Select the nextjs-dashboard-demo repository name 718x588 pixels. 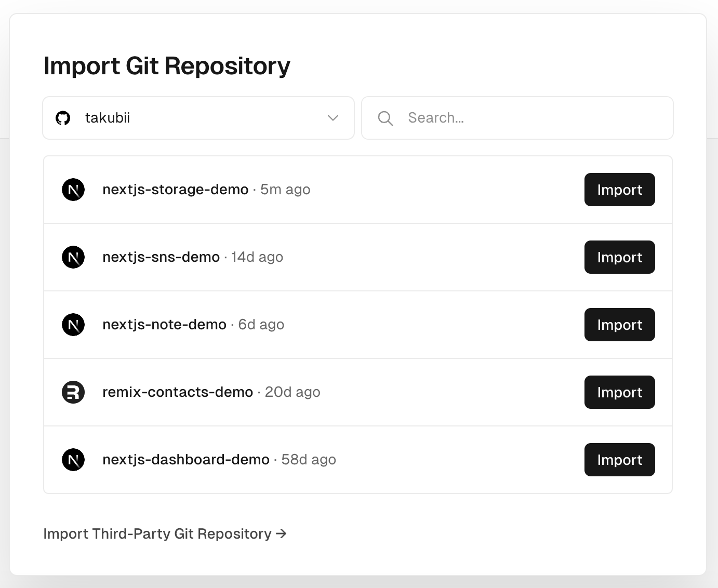tap(186, 460)
